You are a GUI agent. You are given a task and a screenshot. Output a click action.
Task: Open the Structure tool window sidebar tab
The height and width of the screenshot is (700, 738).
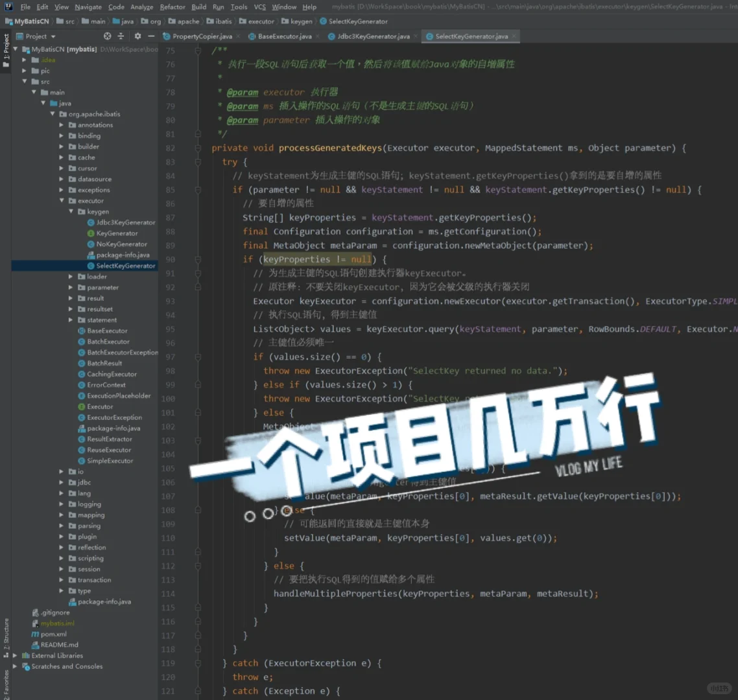(x=6, y=637)
